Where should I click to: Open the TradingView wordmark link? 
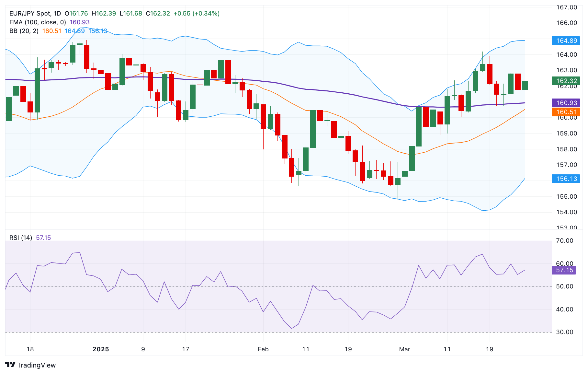36,365
